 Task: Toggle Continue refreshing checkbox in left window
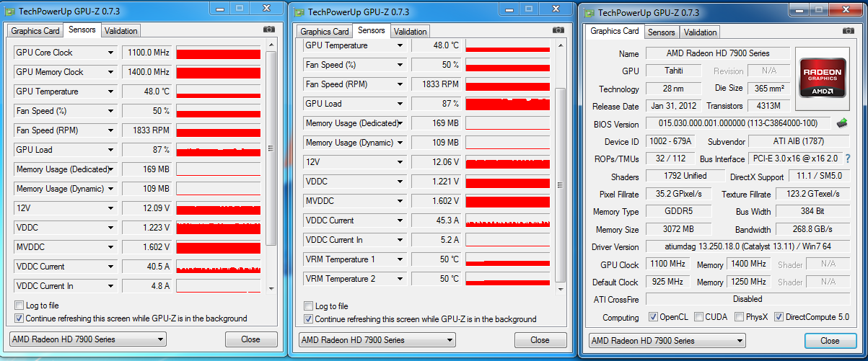pos(19,318)
